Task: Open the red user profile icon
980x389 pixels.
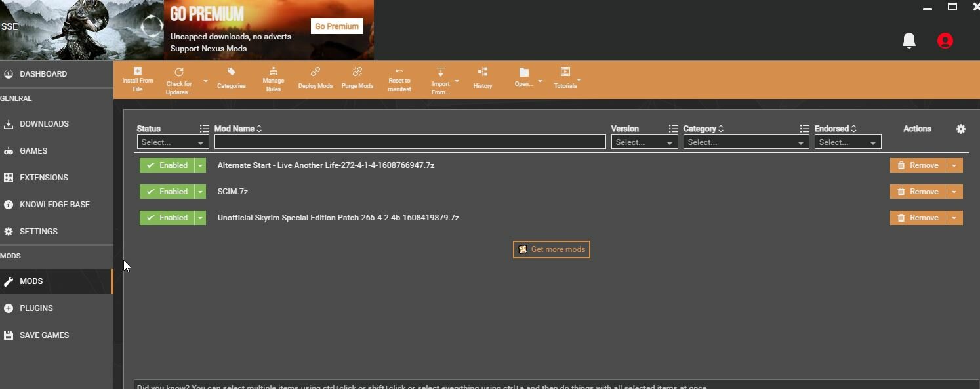Action: pyautogui.click(x=945, y=41)
